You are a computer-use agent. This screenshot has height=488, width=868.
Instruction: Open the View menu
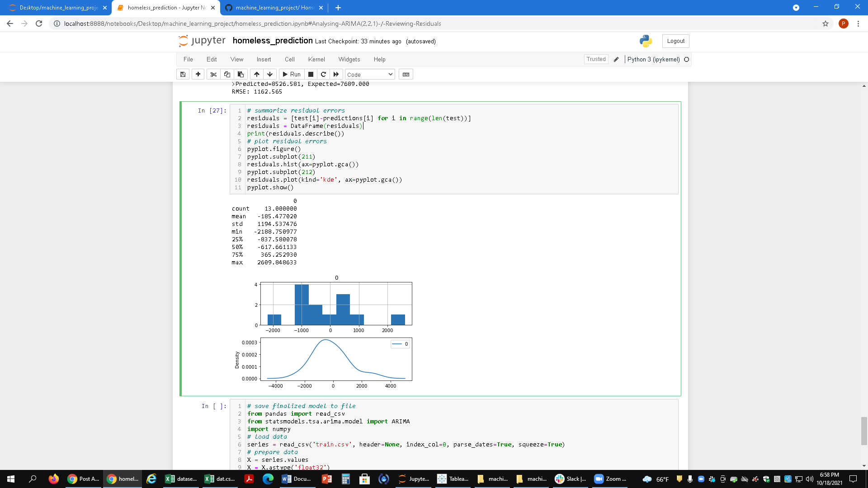(236, 59)
